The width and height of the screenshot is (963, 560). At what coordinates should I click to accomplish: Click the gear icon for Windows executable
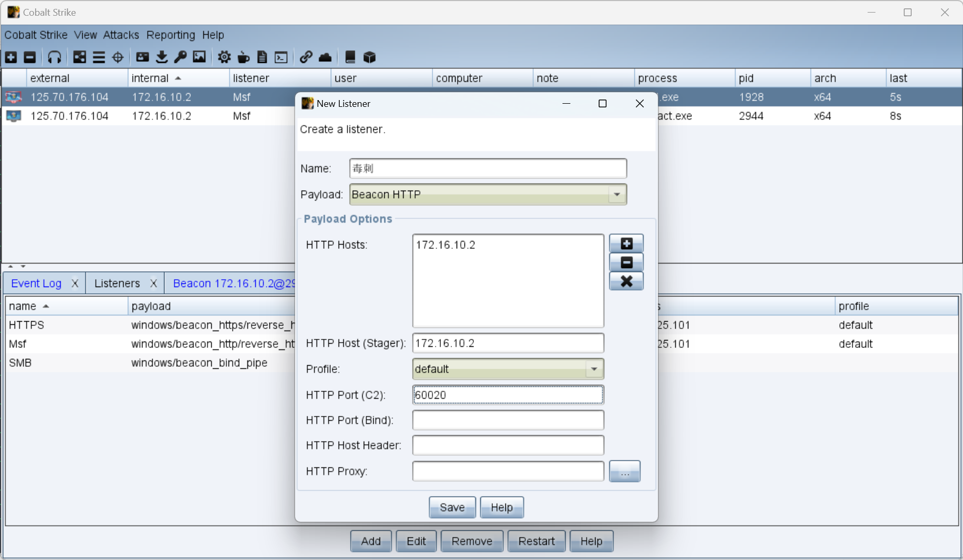224,57
